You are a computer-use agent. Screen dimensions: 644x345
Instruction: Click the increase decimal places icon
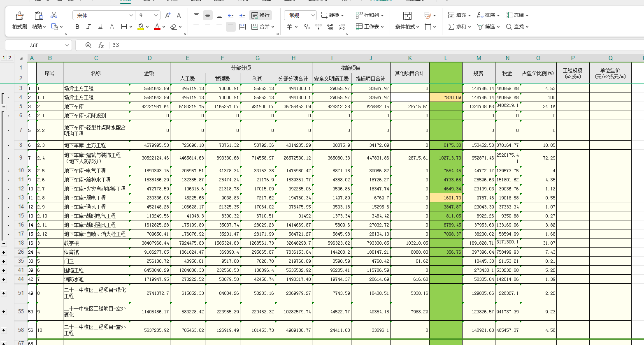tap(330, 27)
